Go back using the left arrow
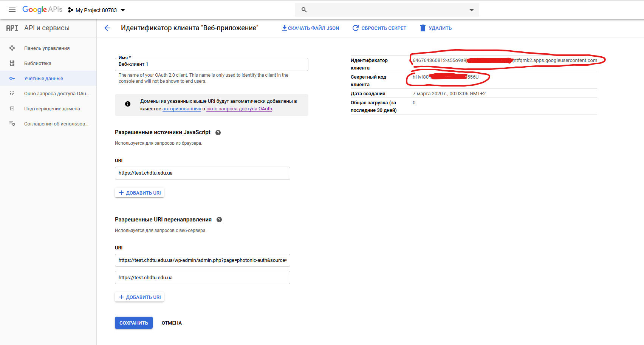The image size is (644, 345). (x=107, y=28)
